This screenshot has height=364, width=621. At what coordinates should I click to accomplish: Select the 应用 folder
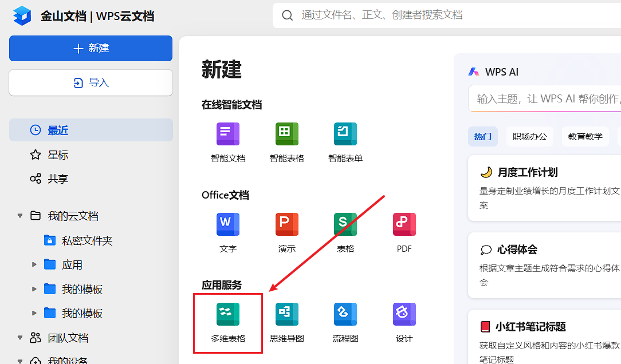pos(72,264)
